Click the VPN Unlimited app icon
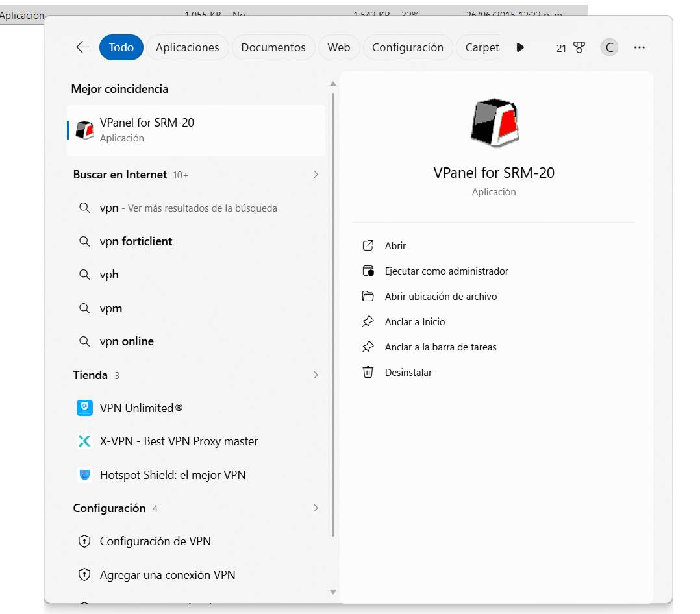The image size is (700, 614). tap(84, 408)
